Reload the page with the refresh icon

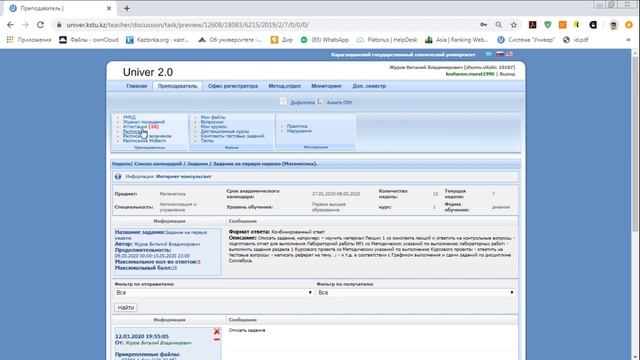pyautogui.click(x=40, y=25)
